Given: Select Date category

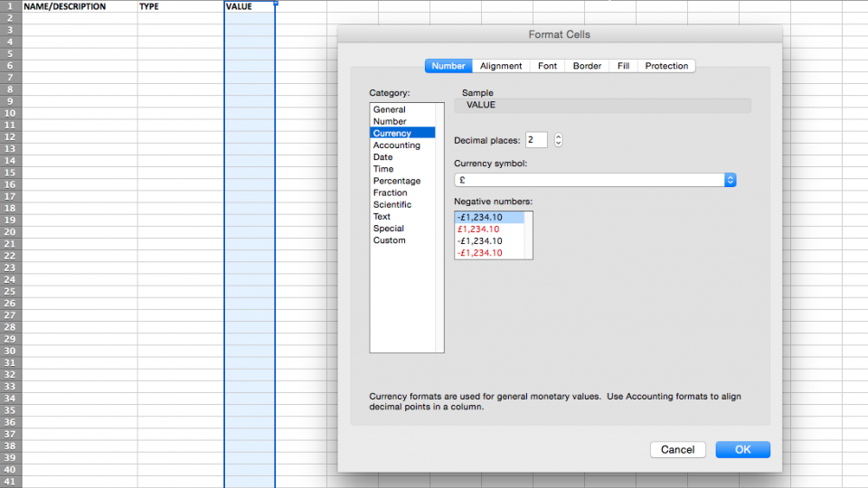Looking at the screenshot, I should click(x=402, y=157).
